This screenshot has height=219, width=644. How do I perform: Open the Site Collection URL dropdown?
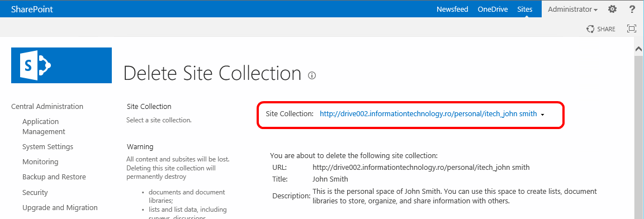(x=428, y=114)
